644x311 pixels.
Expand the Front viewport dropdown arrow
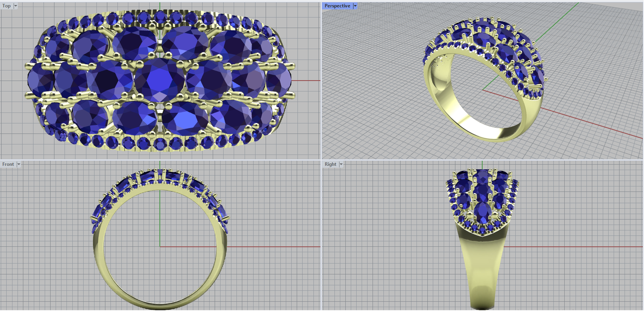tap(19, 164)
